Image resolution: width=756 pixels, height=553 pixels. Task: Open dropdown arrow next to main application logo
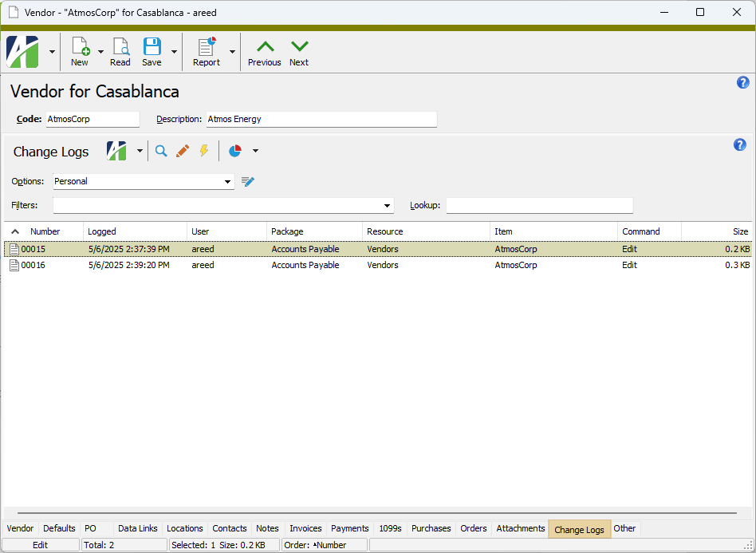[52, 52]
